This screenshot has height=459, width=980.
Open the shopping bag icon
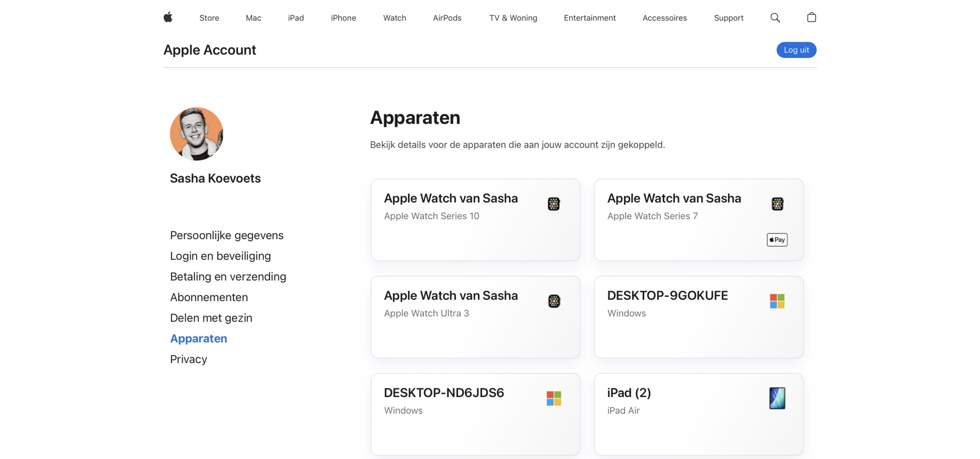811,18
